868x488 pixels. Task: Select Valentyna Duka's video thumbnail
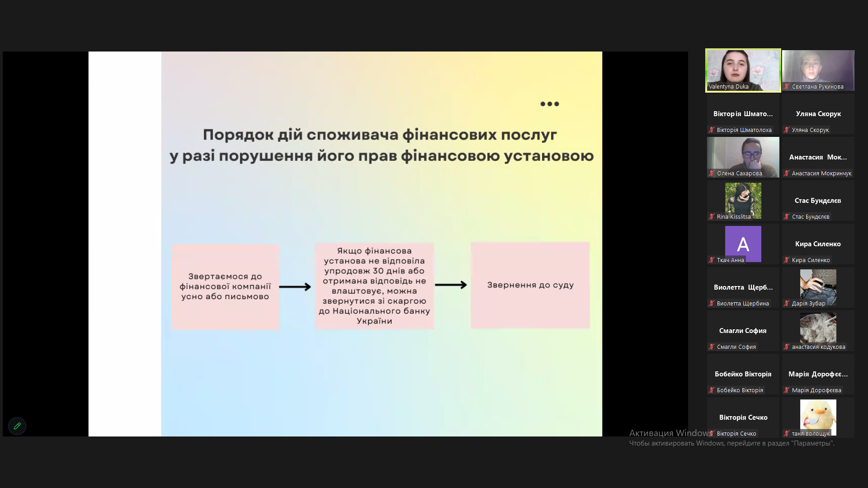[743, 70]
